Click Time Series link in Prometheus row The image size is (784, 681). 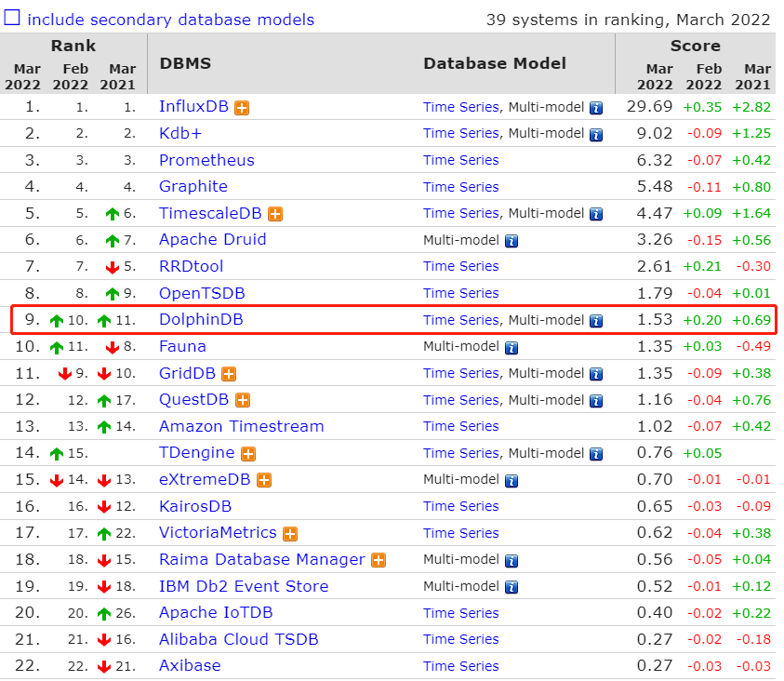pyautogui.click(x=461, y=160)
